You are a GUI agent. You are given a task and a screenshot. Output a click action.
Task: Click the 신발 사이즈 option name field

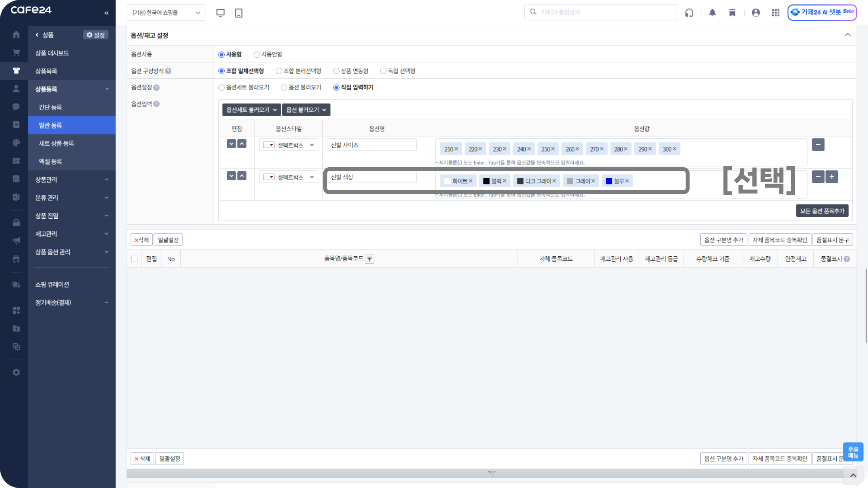point(371,145)
